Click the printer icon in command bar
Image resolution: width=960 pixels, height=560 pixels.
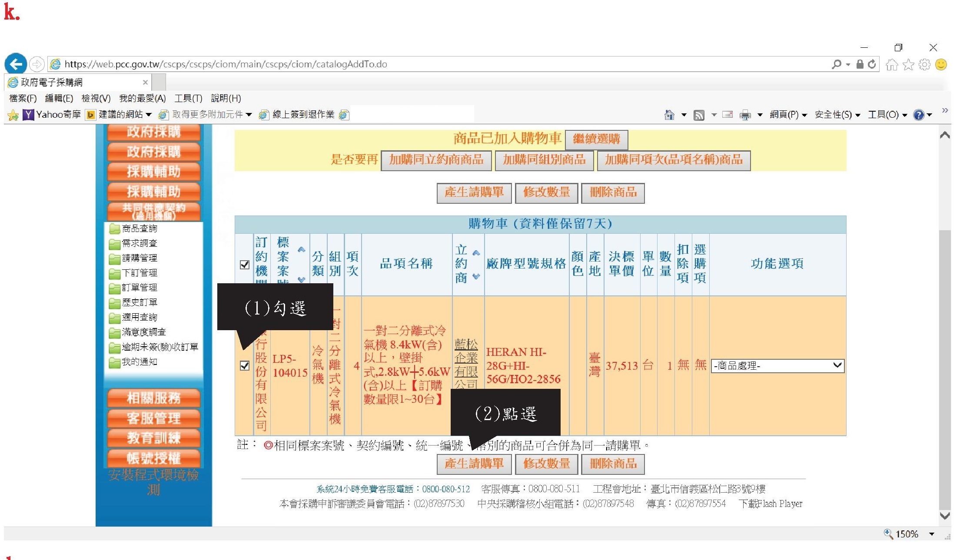coord(745,115)
